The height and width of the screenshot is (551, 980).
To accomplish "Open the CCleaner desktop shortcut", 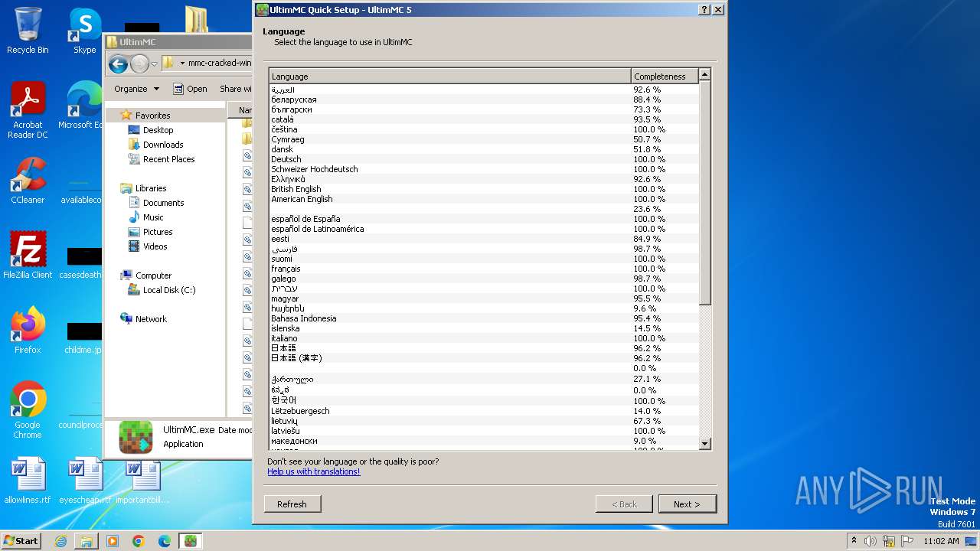I will (x=28, y=181).
